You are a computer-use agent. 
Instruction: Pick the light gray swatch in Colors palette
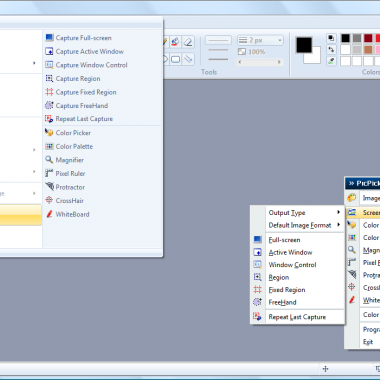(357, 50)
